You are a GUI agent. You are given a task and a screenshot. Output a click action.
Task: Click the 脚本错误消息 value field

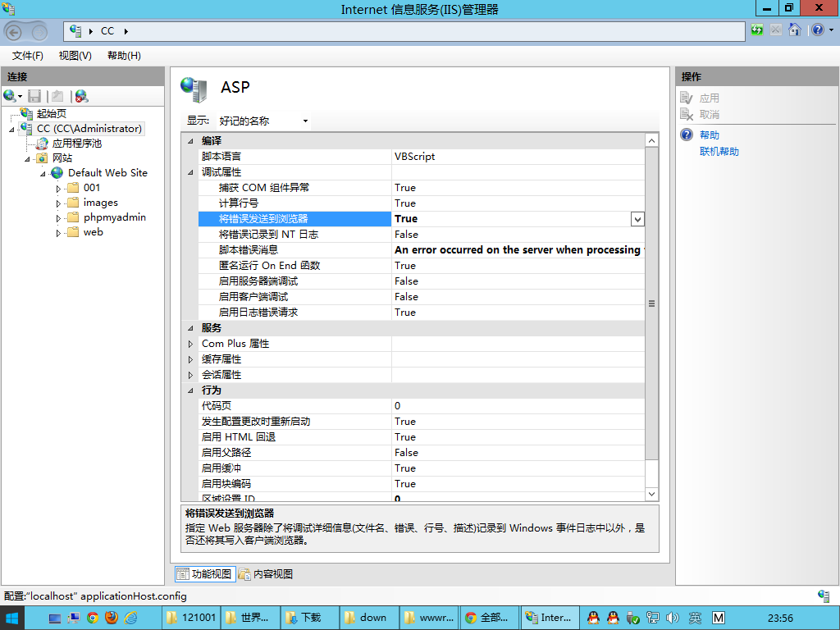[518, 250]
